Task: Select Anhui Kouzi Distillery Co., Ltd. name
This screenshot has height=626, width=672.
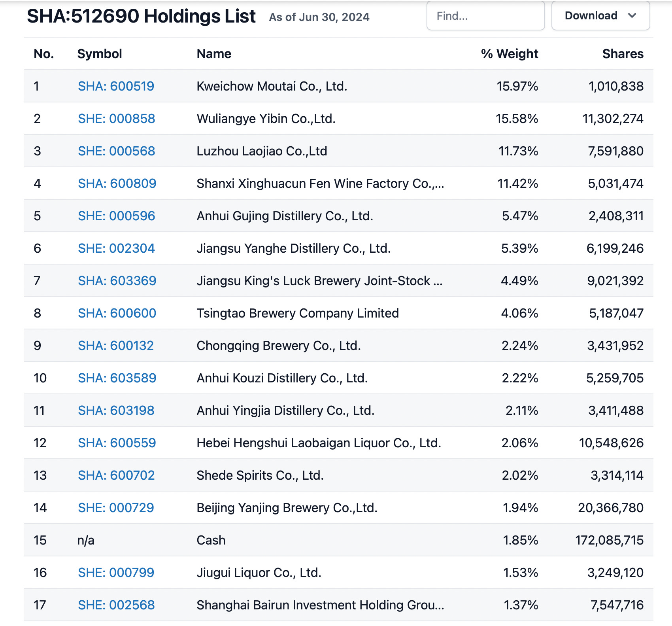Action: 282,378
